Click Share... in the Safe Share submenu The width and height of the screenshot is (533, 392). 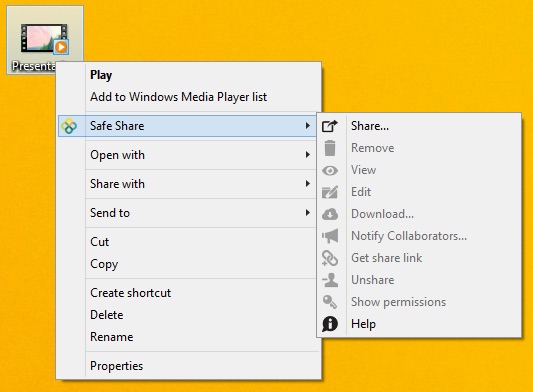(x=370, y=126)
